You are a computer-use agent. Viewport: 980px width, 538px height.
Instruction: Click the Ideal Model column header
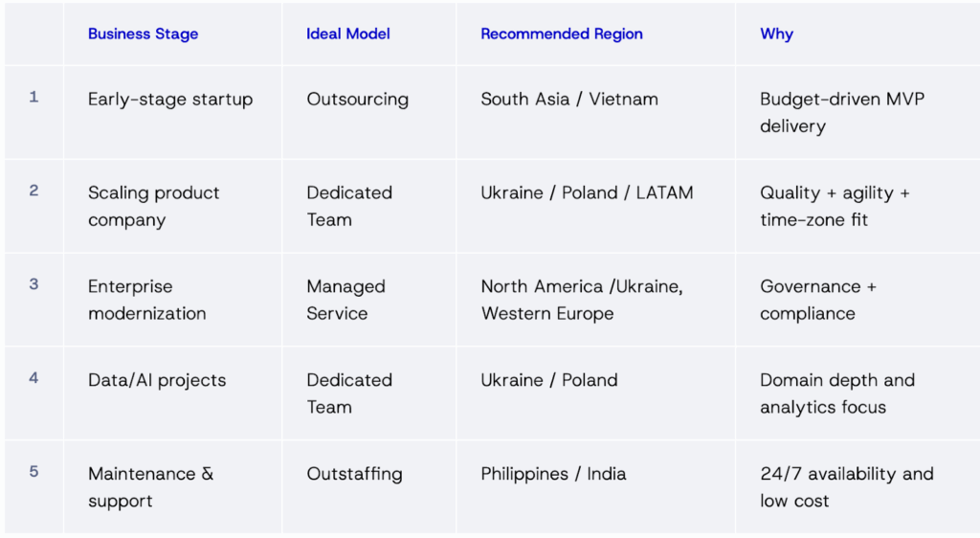tap(348, 34)
